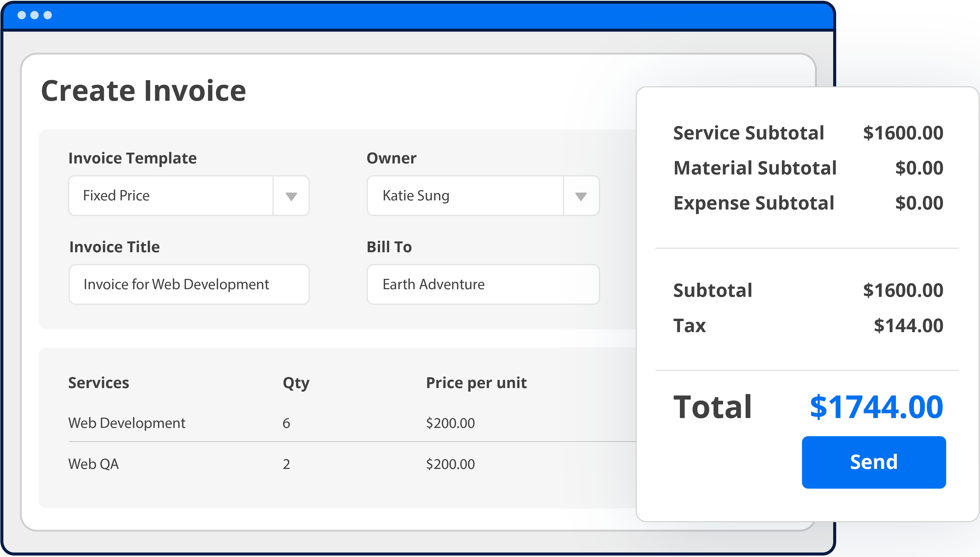Click Web QA quantity value 2
The image size is (980, 557).
tap(286, 464)
